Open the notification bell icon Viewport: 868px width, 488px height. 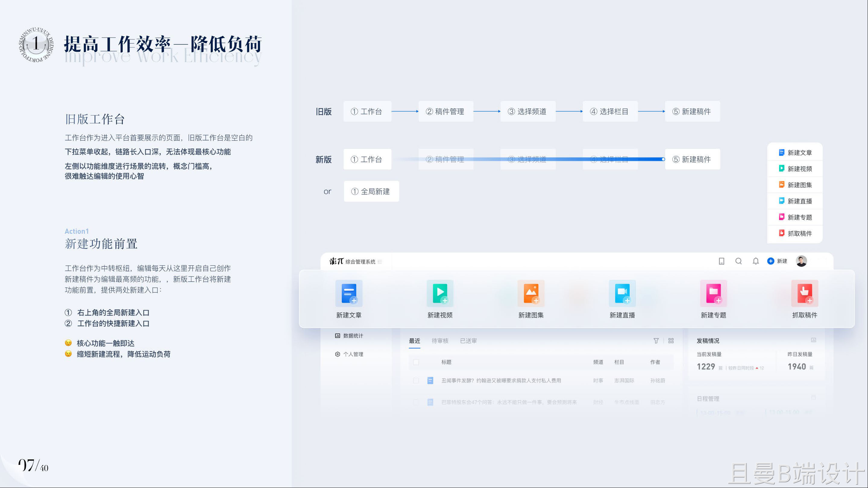pyautogui.click(x=755, y=261)
